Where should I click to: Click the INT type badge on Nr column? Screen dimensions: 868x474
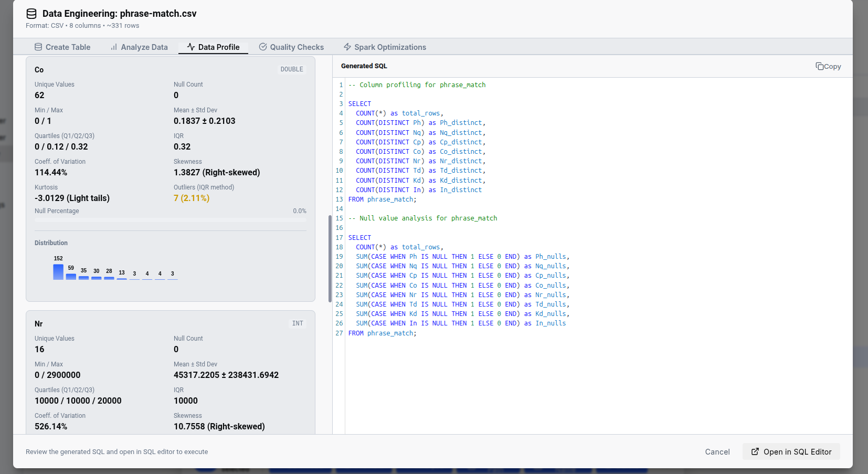click(298, 323)
